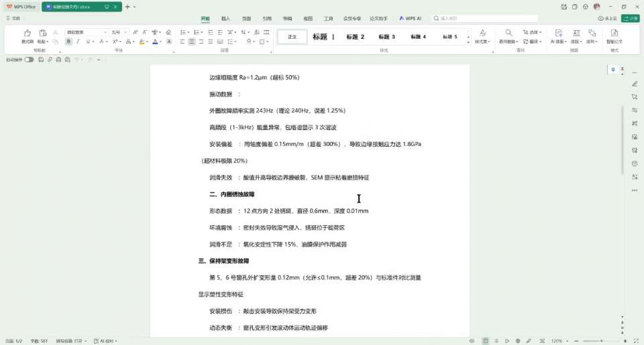Toggle eye protection mode in status bar
The width and height of the screenshot is (644, 345).
tap(472, 341)
